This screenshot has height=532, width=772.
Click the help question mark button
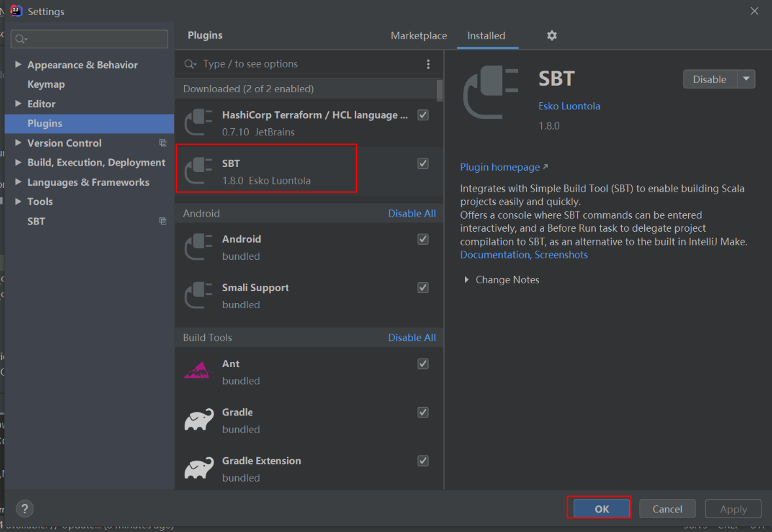click(x=25, y=508)
